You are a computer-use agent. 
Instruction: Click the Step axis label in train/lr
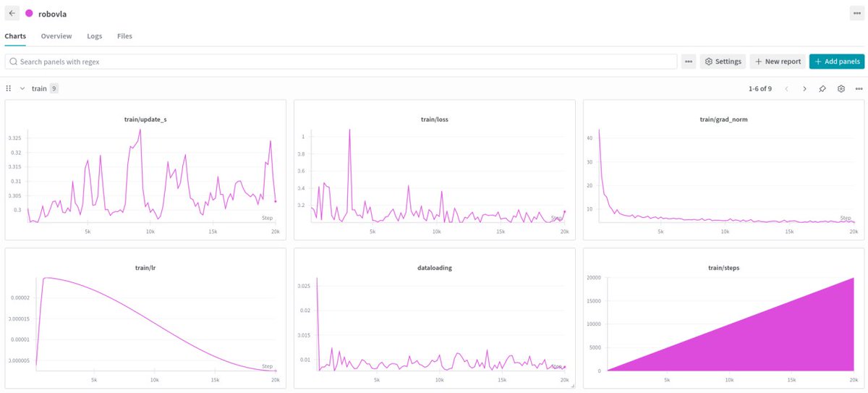coord(267,366)
